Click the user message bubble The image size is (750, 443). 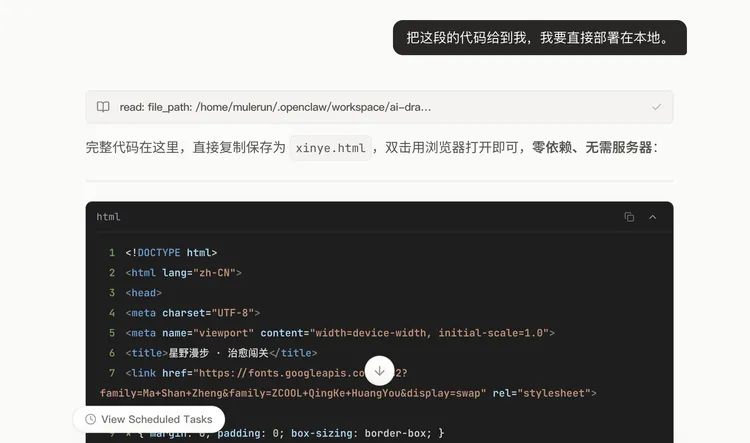pyautogui.click(x=539, y=38)
